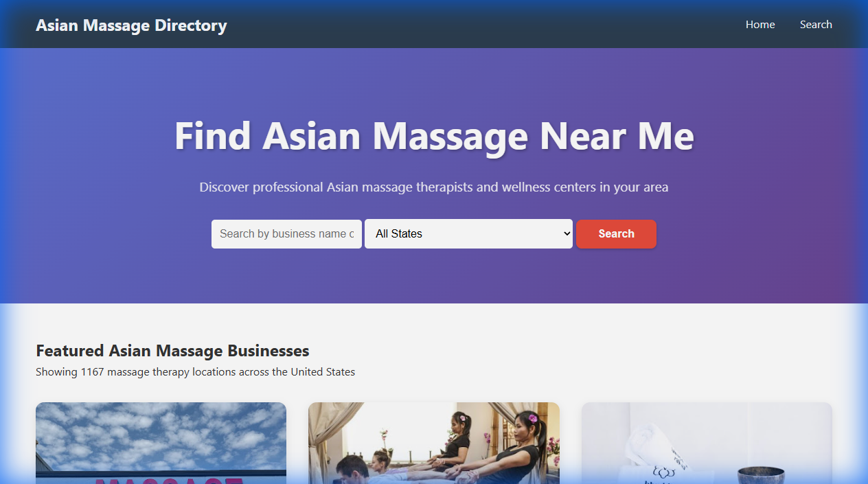Click the MASSAGE storefront sign thumbnail
This screenshot has width=868, height=484.
161,443
